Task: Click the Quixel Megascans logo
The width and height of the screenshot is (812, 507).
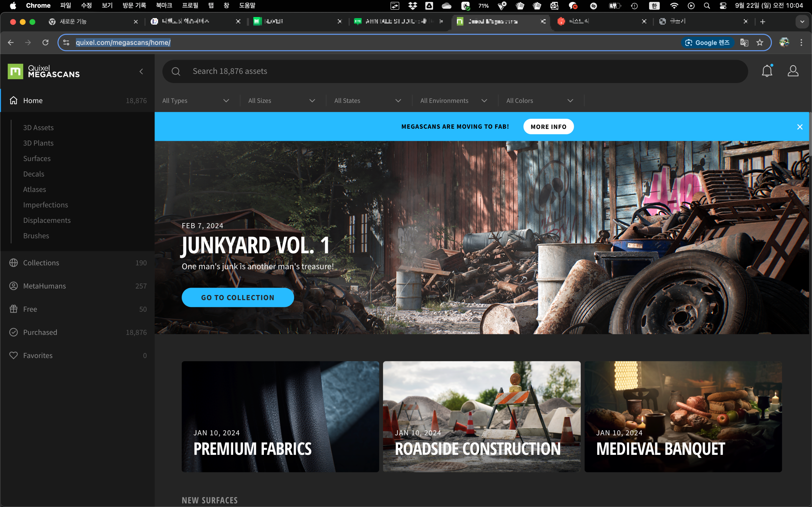Action: coord(44,71)
